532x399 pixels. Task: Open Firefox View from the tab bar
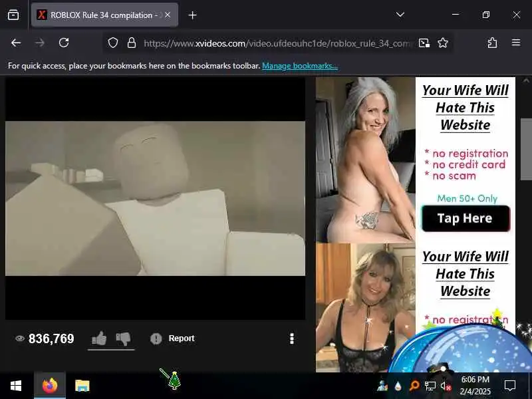click(13, 15)
